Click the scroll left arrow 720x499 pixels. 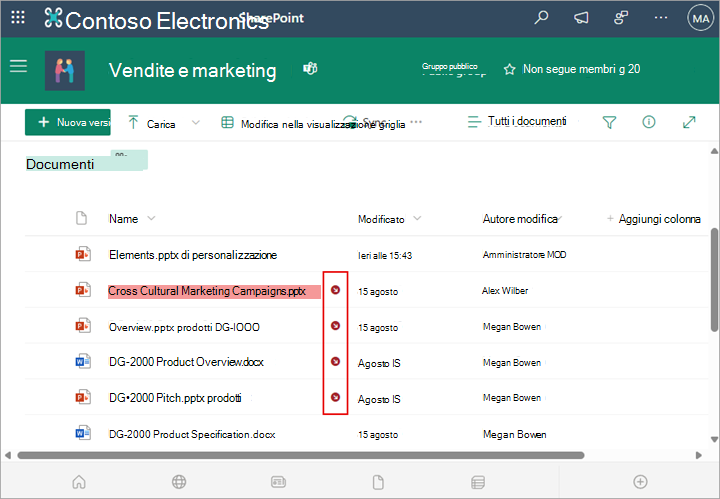point(7,455)
